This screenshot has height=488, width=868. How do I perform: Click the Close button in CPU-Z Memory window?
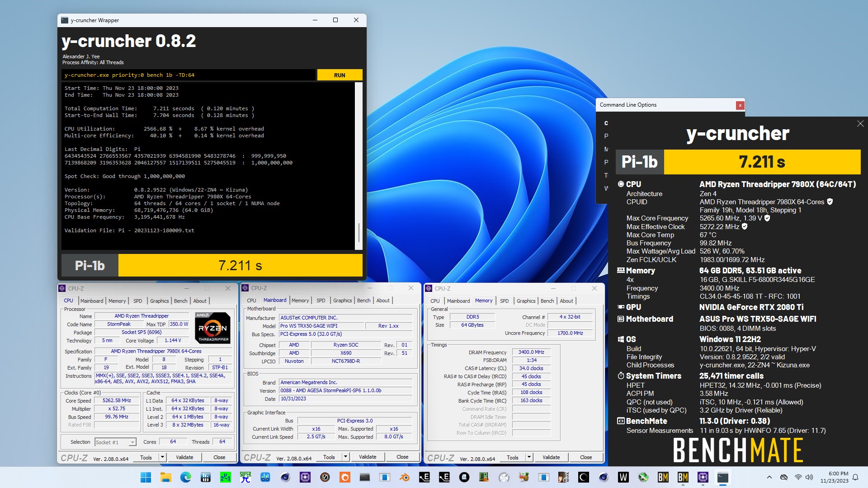click(x=586, y=457)
